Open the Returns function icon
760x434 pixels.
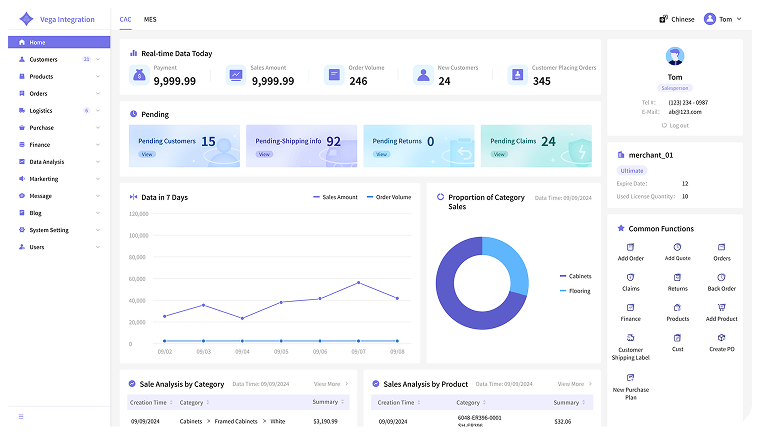677,277
